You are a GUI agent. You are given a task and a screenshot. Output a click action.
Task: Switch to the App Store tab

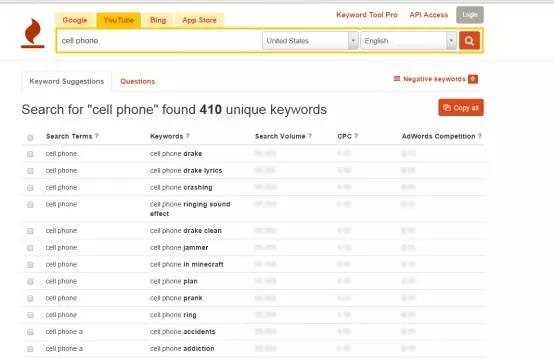click(x=199, y=20)
